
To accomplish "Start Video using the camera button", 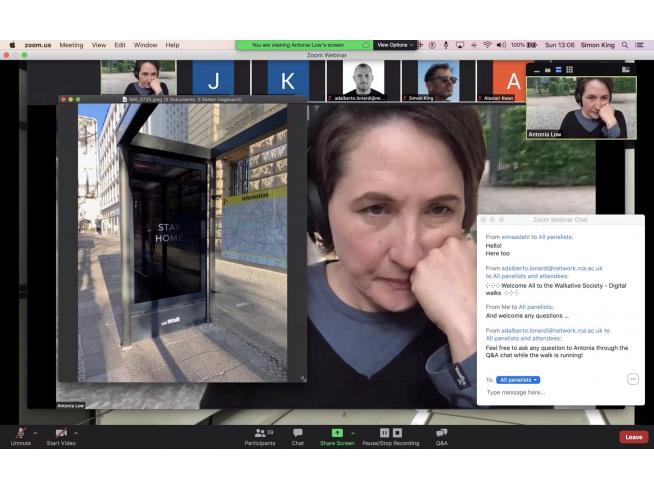I will [61, 433].
